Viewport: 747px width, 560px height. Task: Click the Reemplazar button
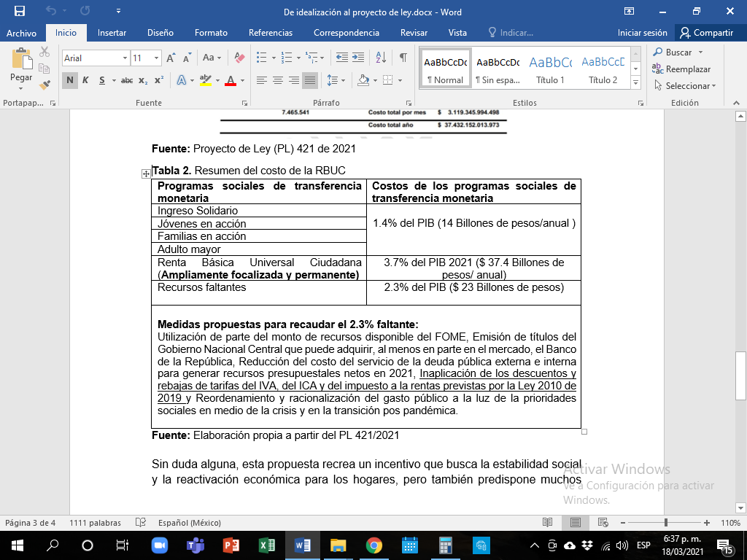pos(681,69)
